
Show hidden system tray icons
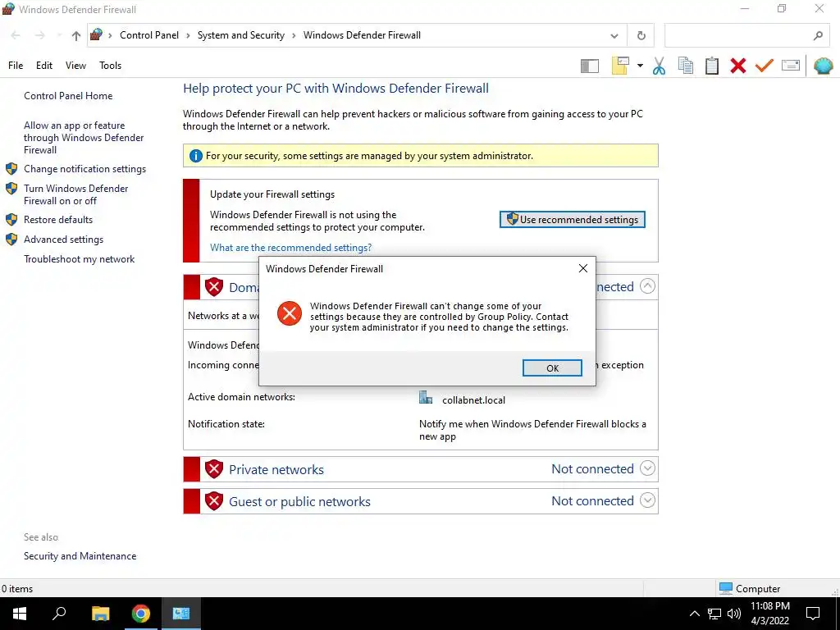click(694, 614)
